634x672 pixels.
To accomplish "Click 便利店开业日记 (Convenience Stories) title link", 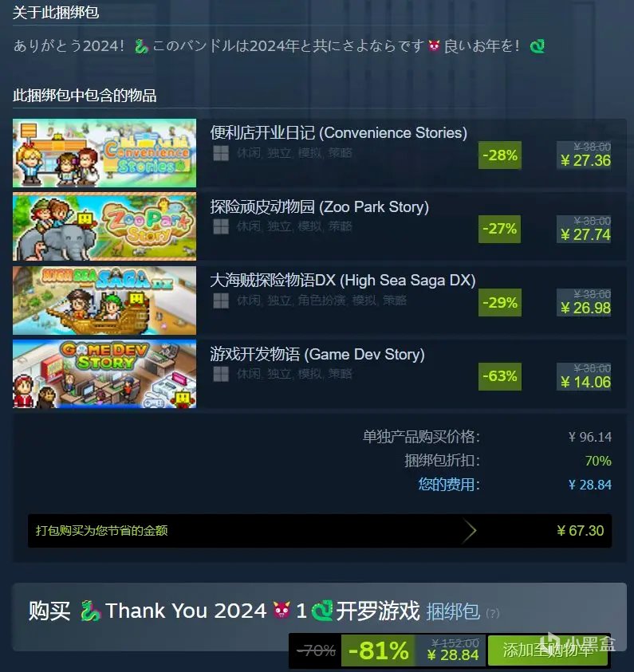I will point(338,133).
